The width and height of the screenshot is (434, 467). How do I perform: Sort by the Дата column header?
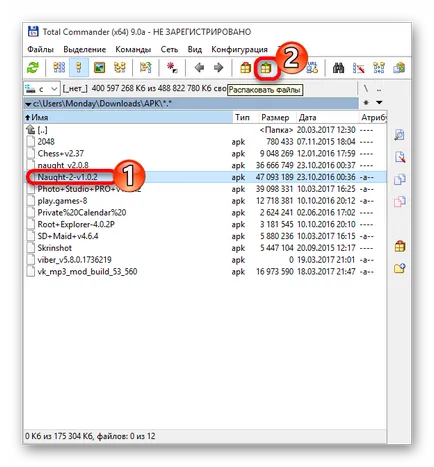tap(307, 117)
